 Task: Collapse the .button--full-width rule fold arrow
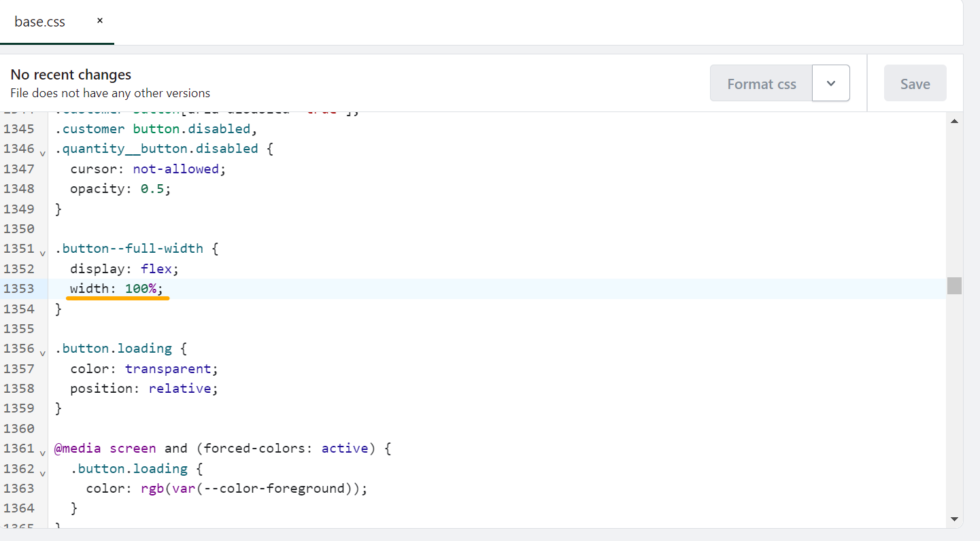click(42, 252)
